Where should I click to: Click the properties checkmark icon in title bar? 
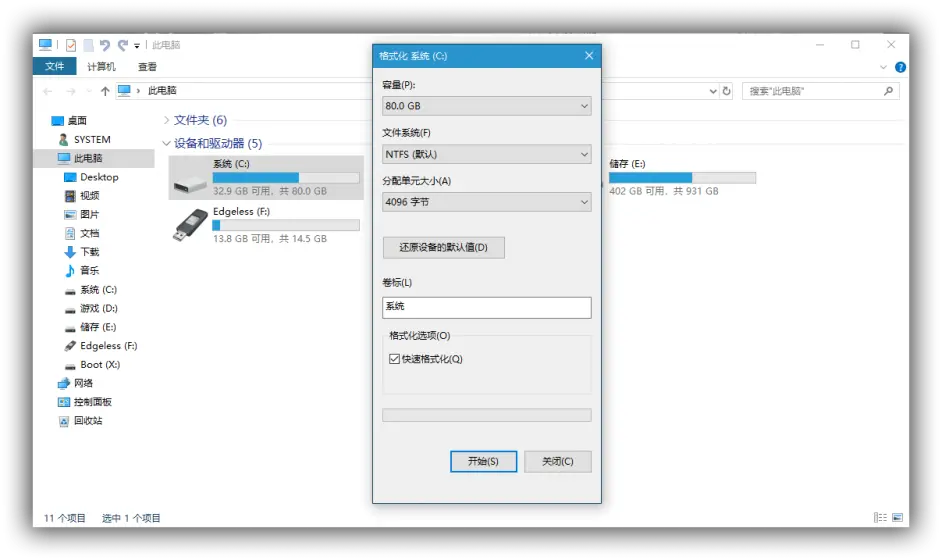[71, 45]
